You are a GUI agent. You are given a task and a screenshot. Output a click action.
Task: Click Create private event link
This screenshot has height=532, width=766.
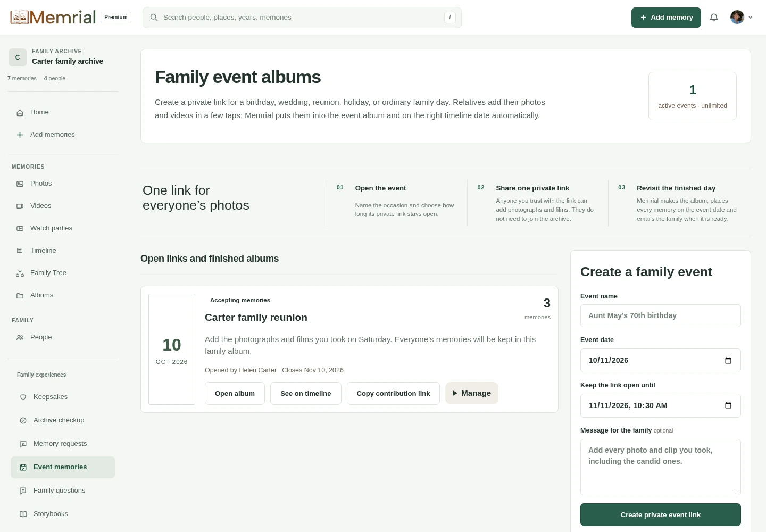(661, 514)
